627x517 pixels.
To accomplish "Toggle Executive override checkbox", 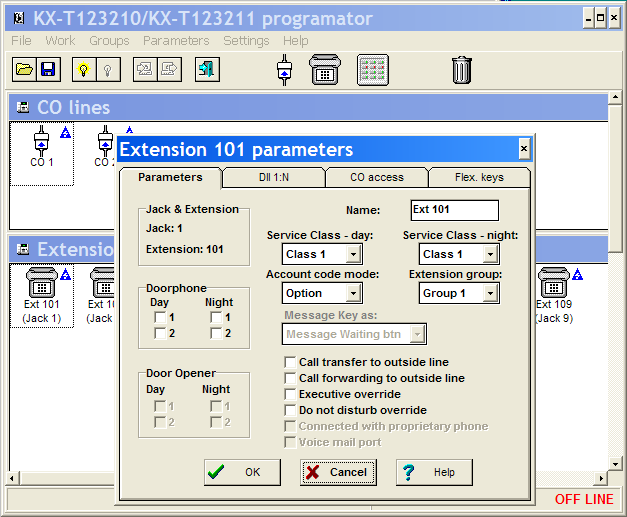I will pos(291,394).
